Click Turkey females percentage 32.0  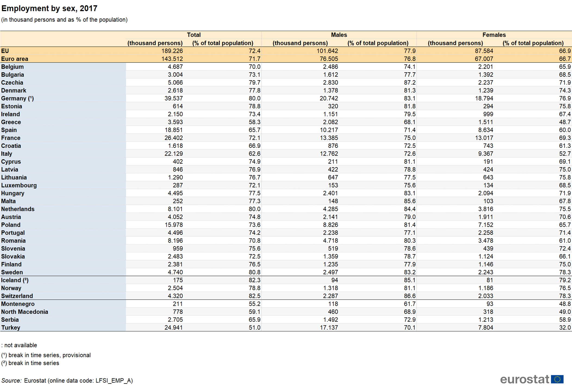[565, 328]
